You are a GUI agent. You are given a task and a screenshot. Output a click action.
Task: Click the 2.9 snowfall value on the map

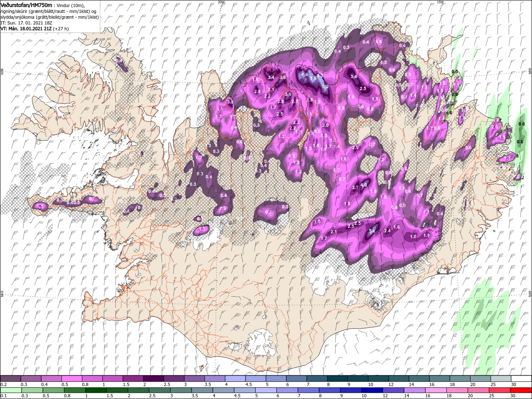tap(355, 148)
